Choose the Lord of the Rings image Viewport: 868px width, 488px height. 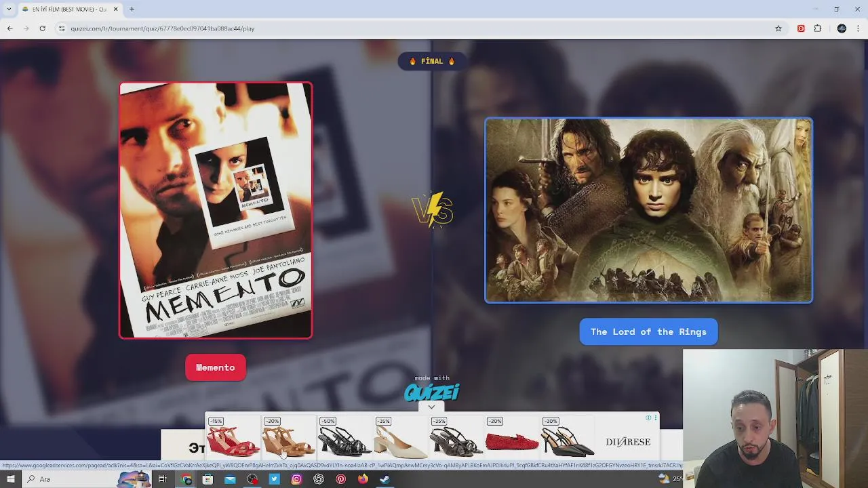click(x=648, y=210)
